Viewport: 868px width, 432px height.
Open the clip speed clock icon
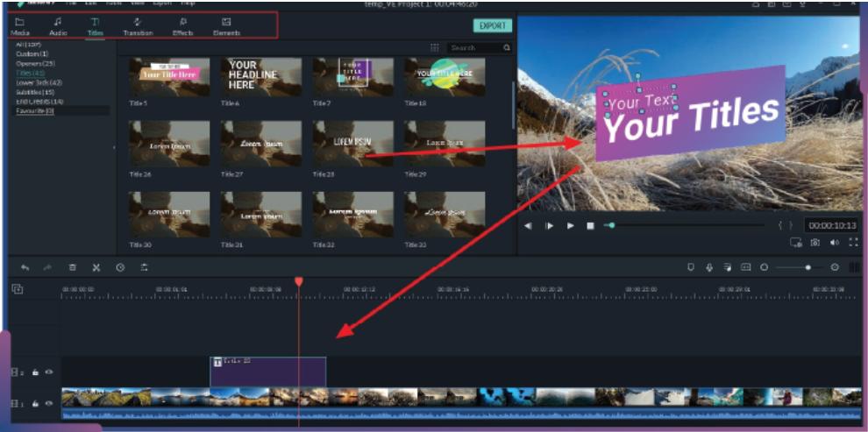click(x=120, y=267)
